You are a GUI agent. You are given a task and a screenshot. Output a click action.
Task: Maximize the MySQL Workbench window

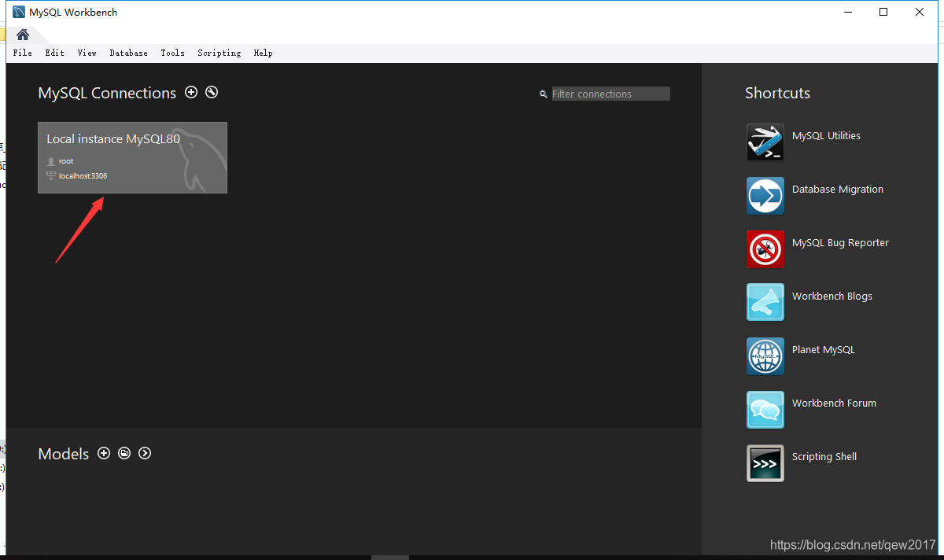tap(883, 12)
